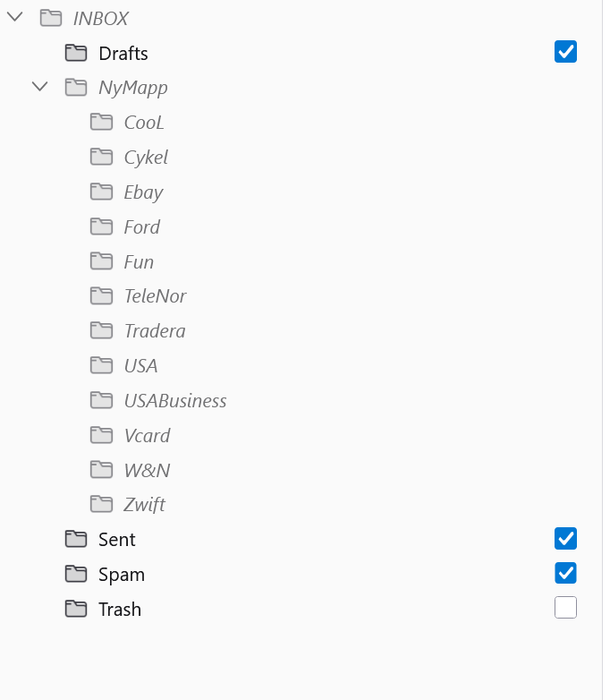The height and width of the screenshot is (700, 610).
Task: Click the NyMapp folder icon
Action: click(x=76, y=87)
